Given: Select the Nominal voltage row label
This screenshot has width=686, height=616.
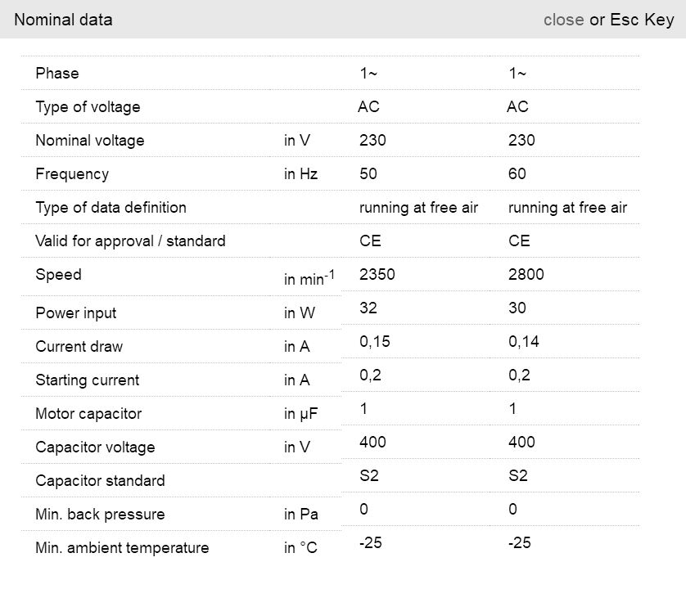Looking at the screenshot, I should point(89,141).
